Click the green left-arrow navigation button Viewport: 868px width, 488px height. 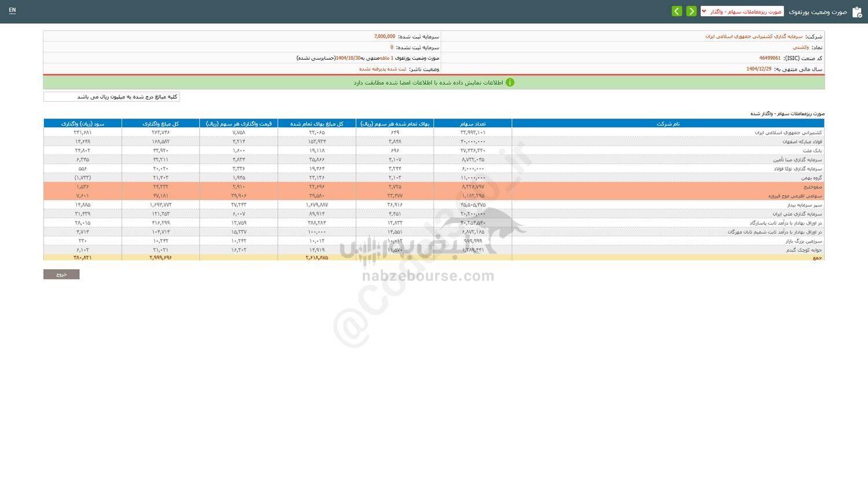click(676, 11)
